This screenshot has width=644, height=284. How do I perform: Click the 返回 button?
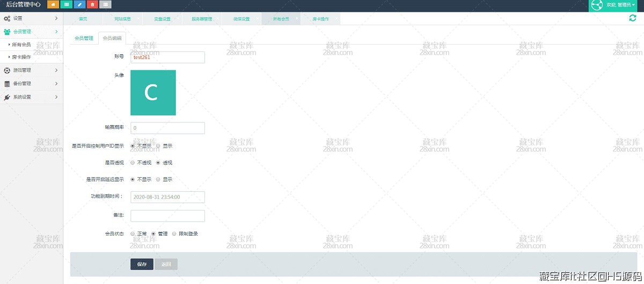tap(166, 264)
